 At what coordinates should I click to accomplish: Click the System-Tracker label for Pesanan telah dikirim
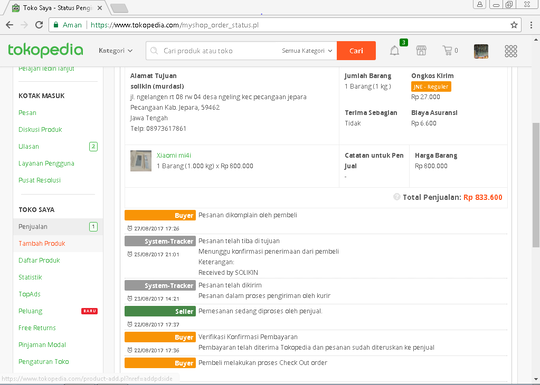[160, 285]
